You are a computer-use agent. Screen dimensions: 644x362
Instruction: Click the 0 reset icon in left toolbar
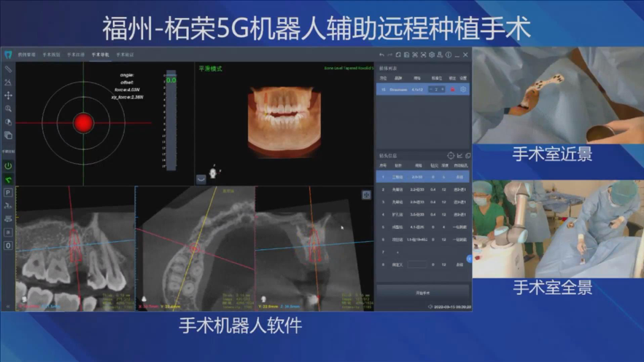pos(8,245)
